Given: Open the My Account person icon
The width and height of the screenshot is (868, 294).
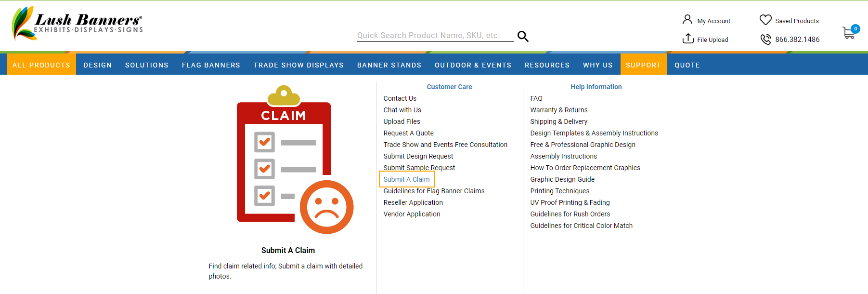Looking at the screenshot, I should [x=687, y=20].
